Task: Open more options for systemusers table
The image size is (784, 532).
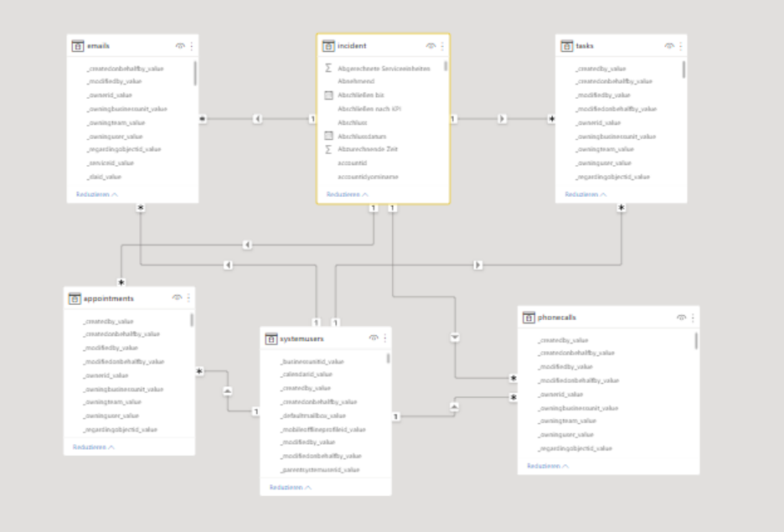Action: coord(385,338)
